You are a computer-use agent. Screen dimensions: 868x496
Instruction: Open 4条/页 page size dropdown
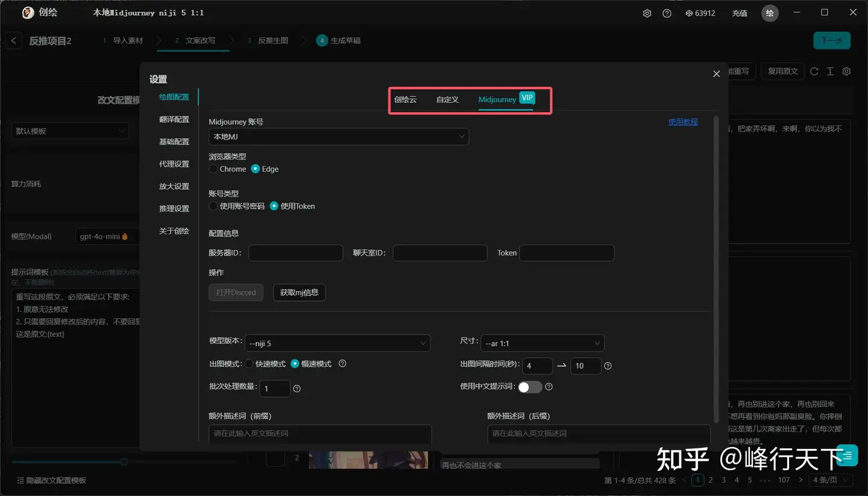(831, 480)
